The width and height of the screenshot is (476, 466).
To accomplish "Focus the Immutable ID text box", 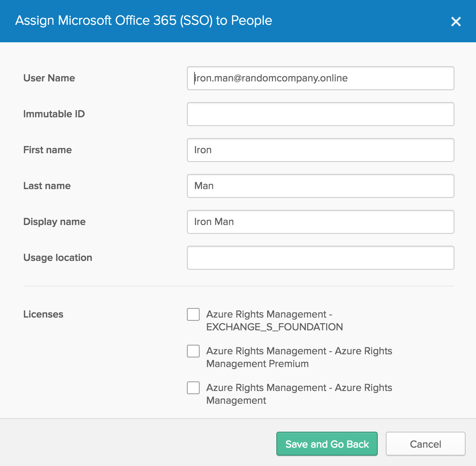I will 321,114.
